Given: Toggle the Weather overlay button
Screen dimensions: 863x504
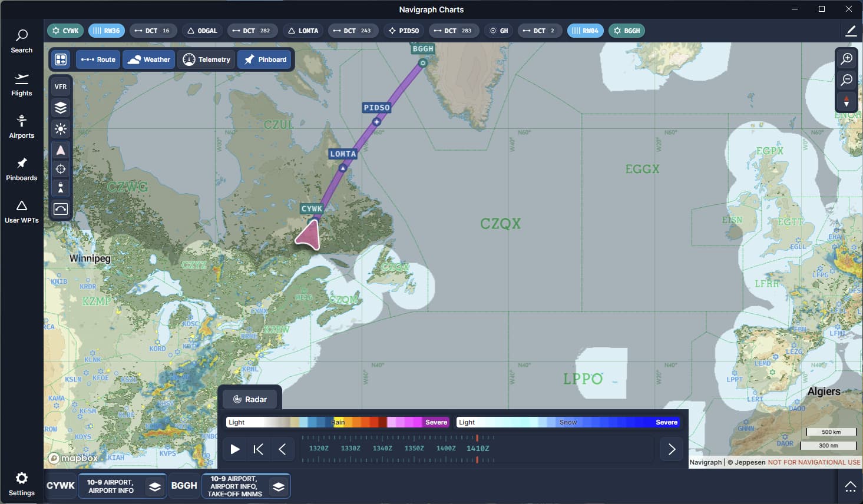Looking at the screenshot, I should click(x=149, y=59).
